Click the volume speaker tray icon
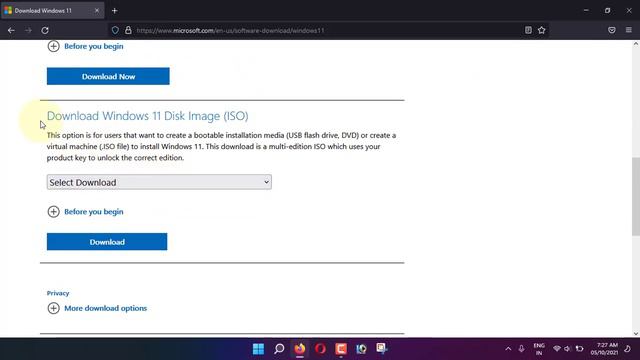The width and height of the screenshot is (640, 360). pyautogui.click(x=567, y=349)
